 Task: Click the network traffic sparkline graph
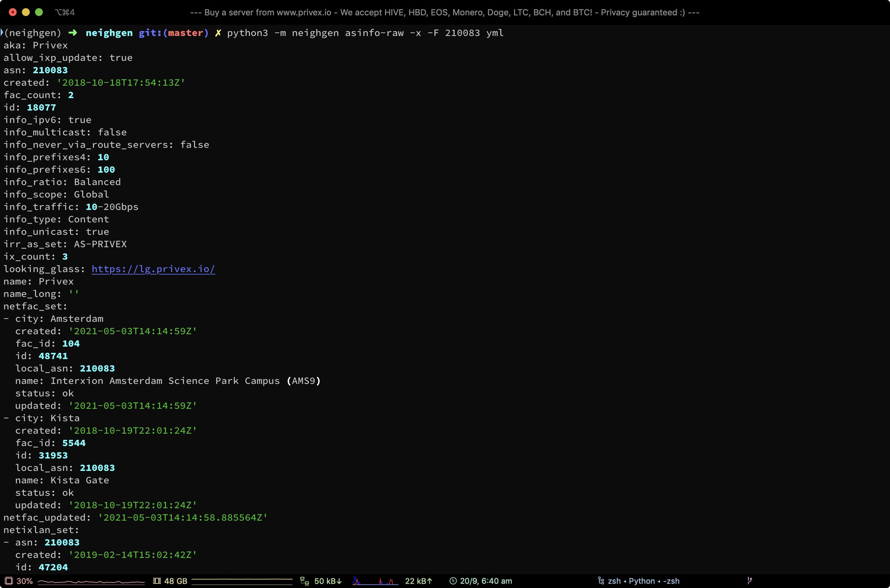tap(375, 581)
